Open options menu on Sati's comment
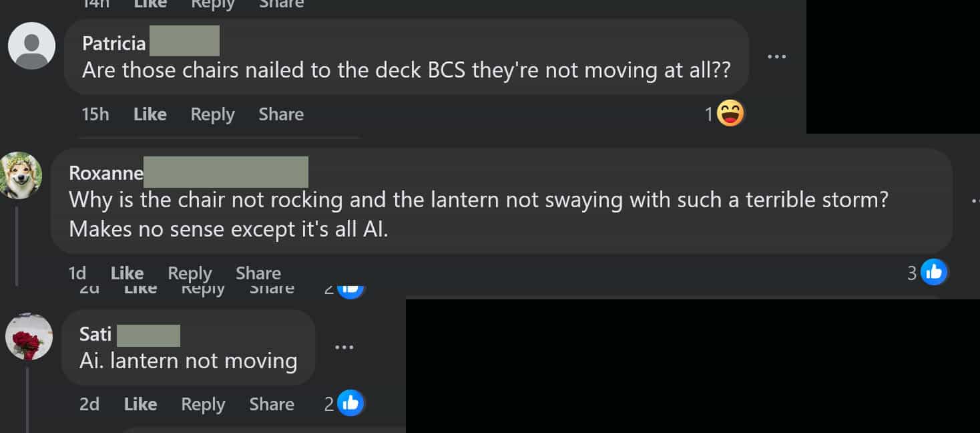This screenshot has height=433, width=980. (x=344, y=347)
